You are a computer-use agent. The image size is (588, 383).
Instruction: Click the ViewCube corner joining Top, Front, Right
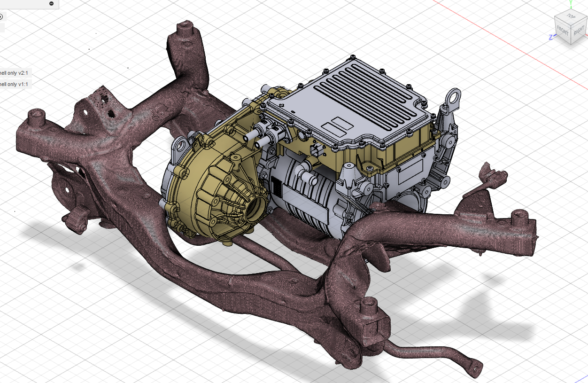pos(572,26)
